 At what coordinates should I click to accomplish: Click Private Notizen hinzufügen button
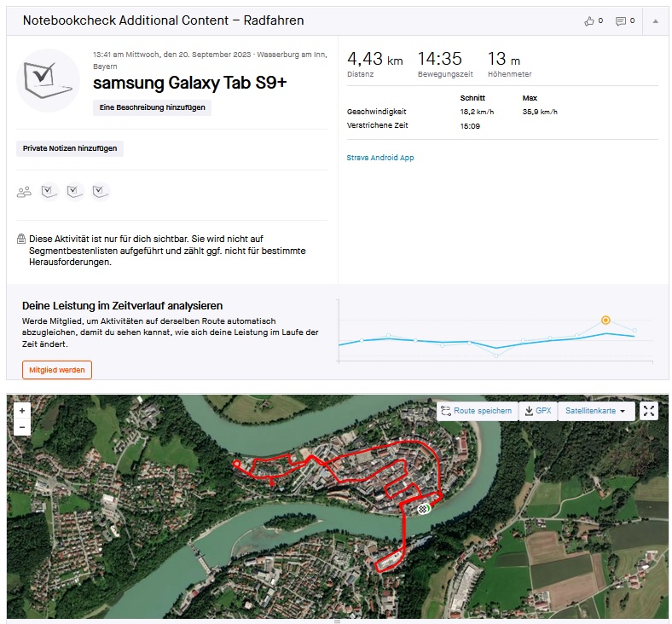(70, 148)
